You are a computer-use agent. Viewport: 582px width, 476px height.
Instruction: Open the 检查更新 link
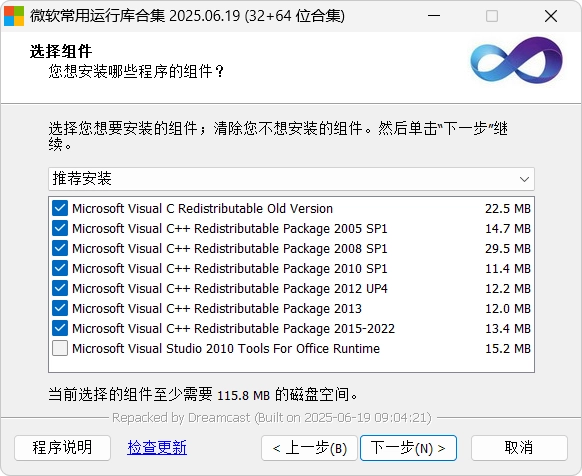157,448
